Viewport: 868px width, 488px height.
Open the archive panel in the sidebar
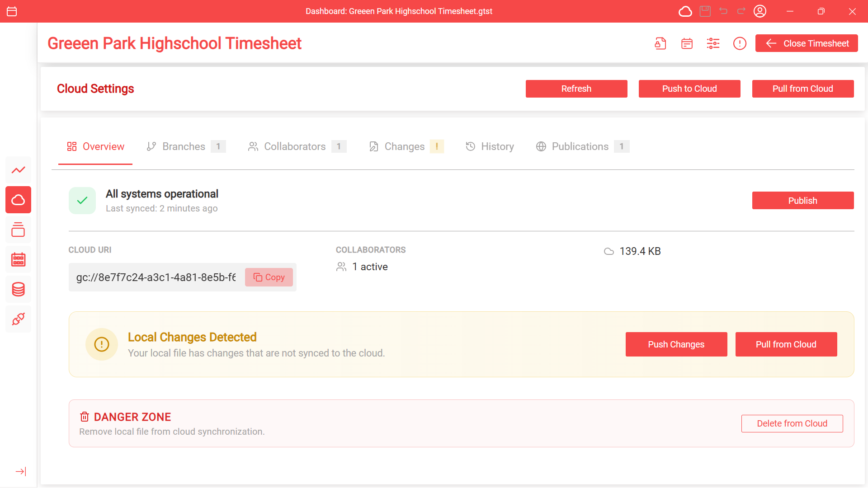coord(18,230)
